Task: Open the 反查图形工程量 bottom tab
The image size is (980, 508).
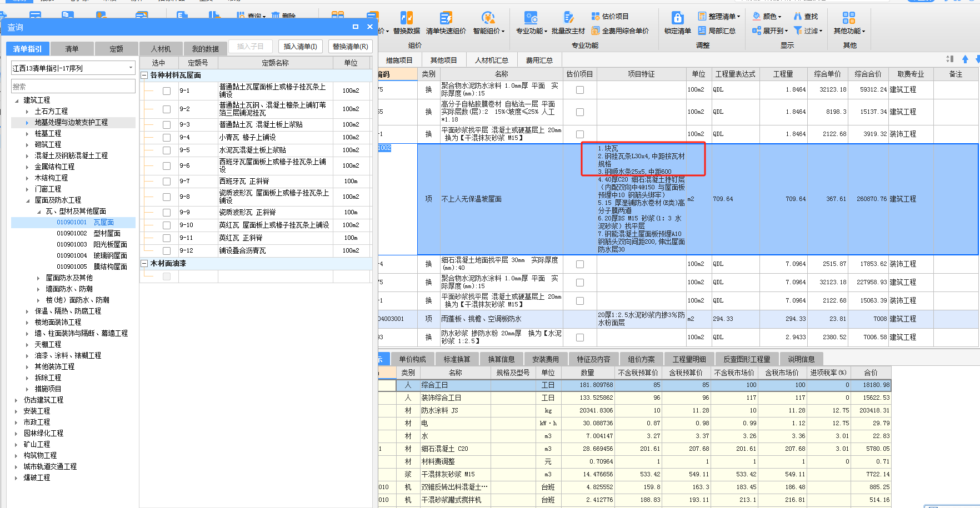Action: [747, 359]
